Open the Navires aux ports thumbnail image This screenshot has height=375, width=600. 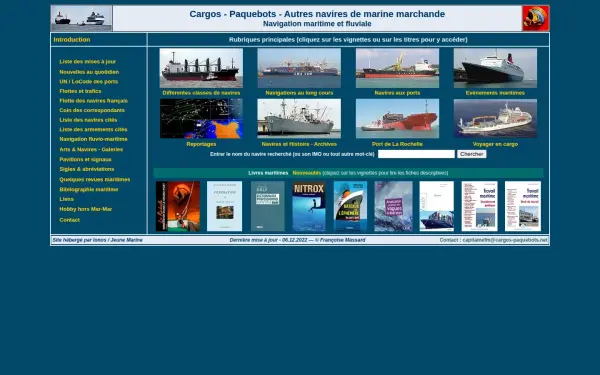pyautogui.click(x=397, y=68)
